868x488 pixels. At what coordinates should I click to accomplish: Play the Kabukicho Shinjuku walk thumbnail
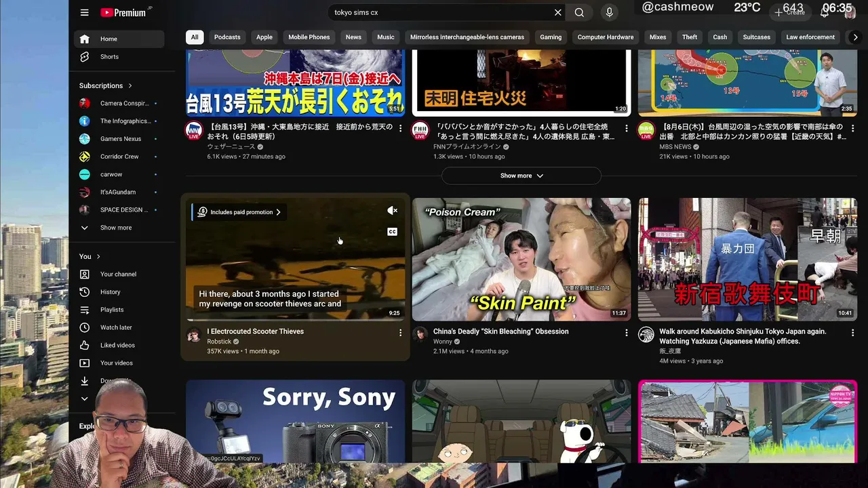[x=747, y=260]
